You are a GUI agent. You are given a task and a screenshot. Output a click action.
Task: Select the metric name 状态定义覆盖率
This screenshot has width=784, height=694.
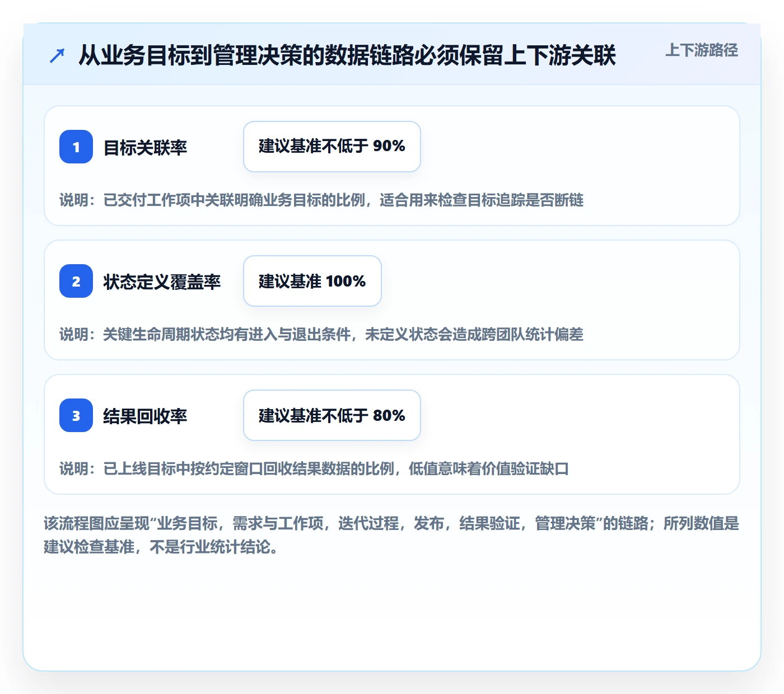coord(162,282)
